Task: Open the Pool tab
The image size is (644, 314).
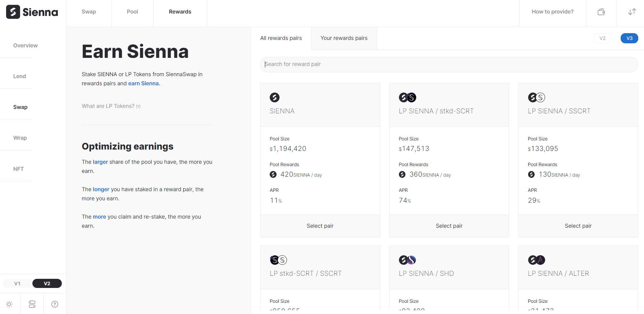Action: 132,12
